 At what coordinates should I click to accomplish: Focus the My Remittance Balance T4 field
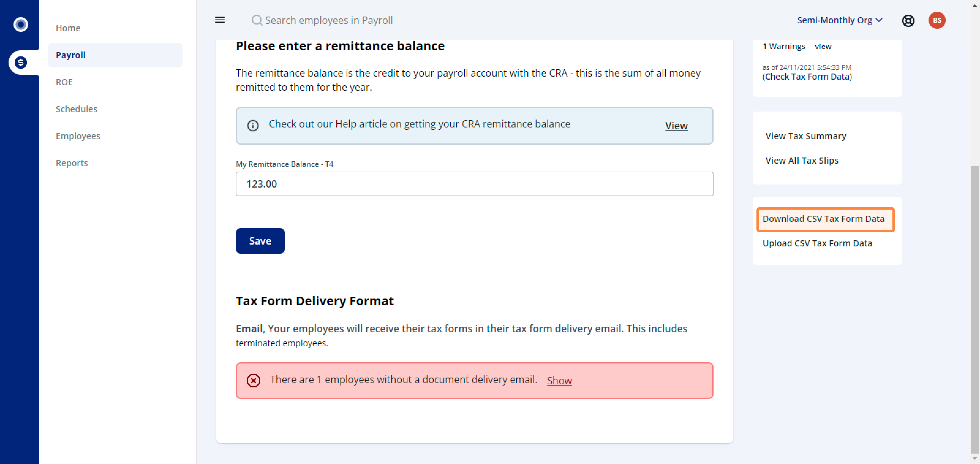(x=474, y=184)
